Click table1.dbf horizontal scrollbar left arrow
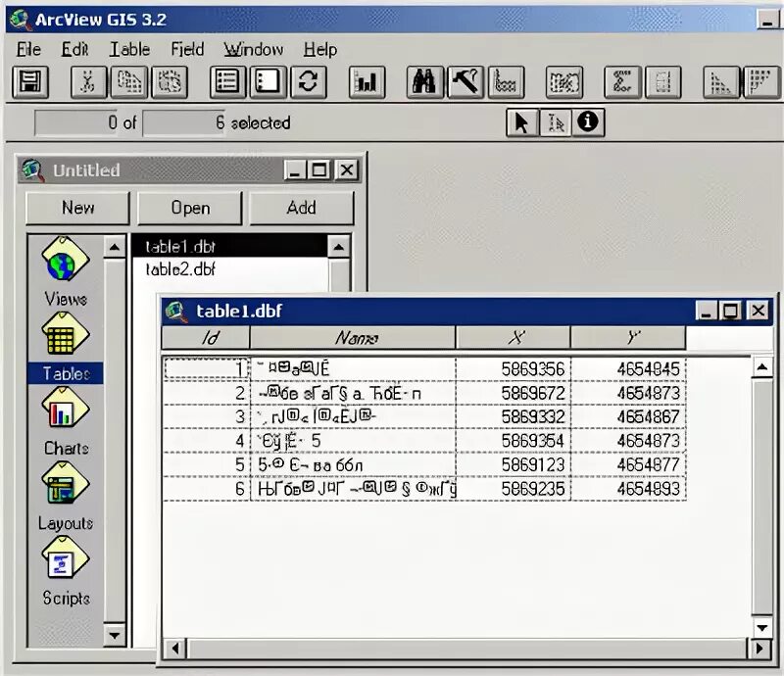The height and width of the screenshot is (676, 784). 175,649
